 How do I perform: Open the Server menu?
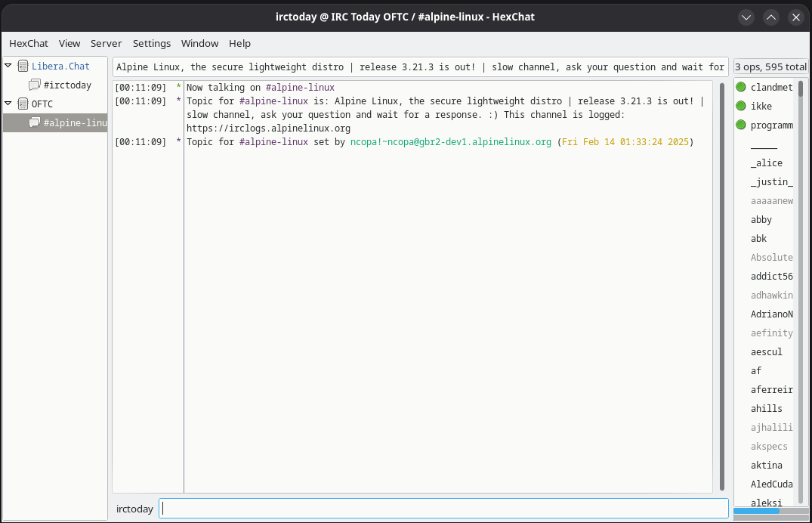coord(106,43)
